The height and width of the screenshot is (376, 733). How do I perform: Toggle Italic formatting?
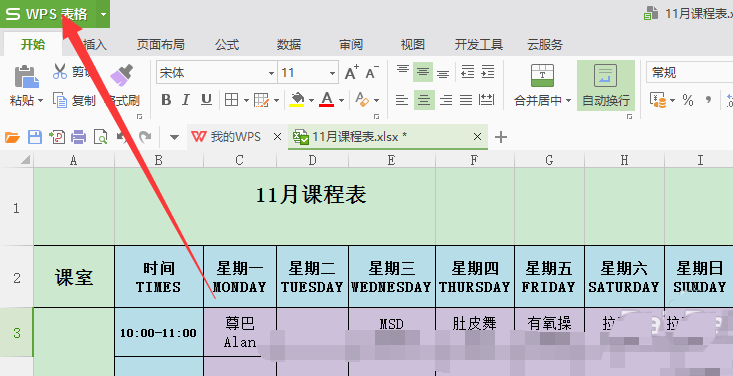186,100
